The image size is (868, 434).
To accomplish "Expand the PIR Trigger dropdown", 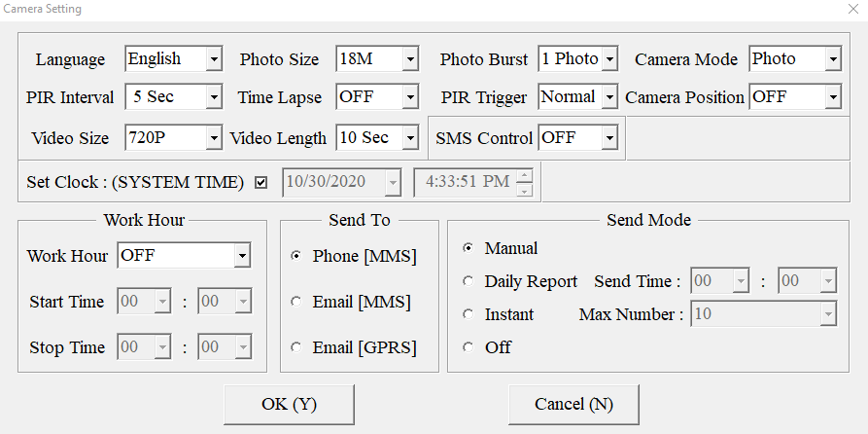I will click(x=578, y=97).
